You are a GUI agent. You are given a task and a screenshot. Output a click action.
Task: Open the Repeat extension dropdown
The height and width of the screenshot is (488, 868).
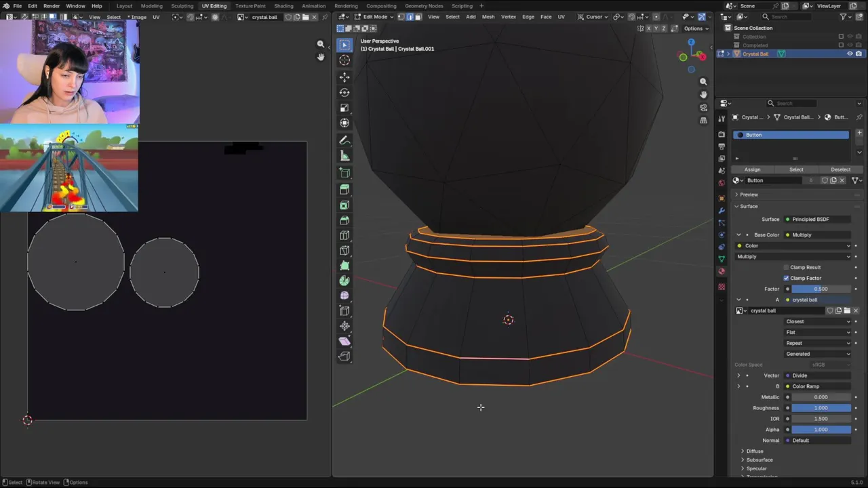pyautogui.click(x=817, y=343)
